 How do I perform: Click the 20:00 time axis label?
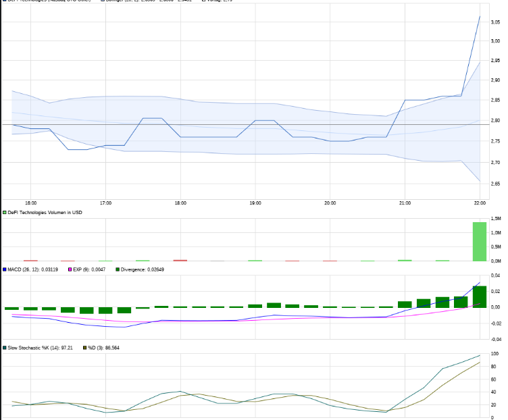point(330,203)
